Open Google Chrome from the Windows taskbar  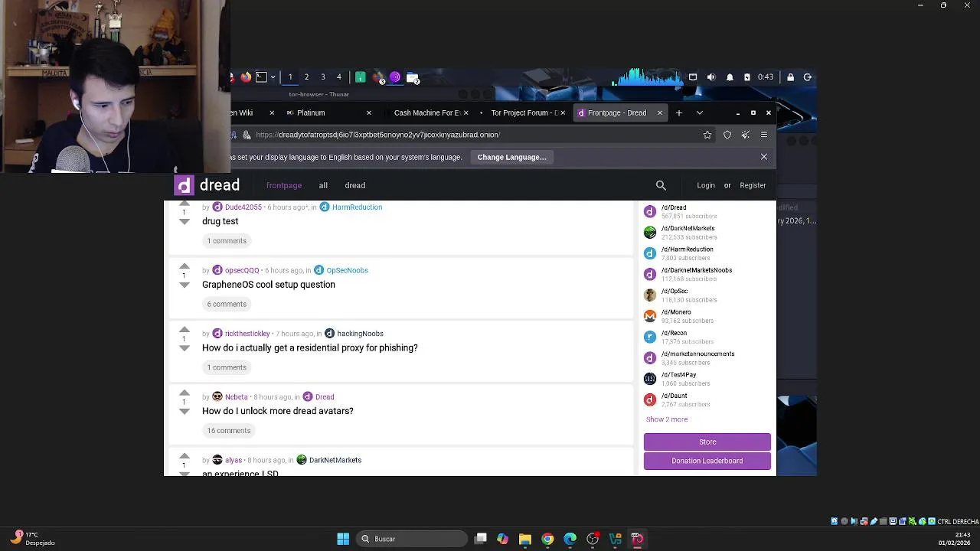547,539
